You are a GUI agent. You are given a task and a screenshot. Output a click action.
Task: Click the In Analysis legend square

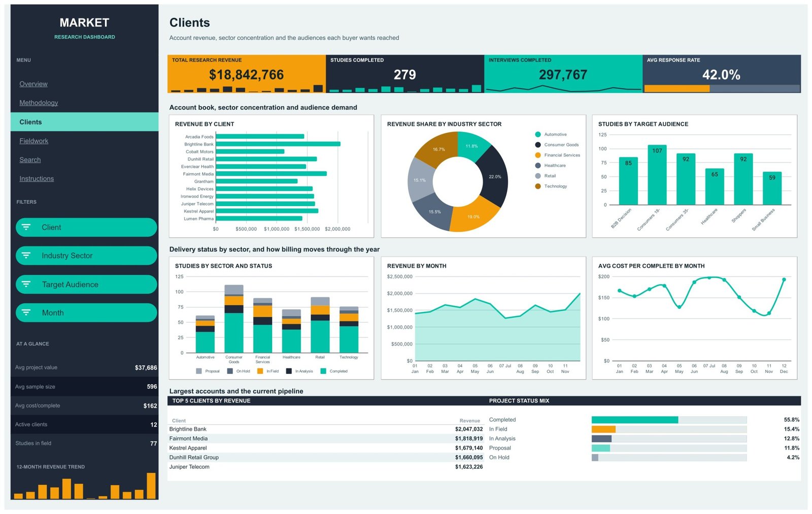(x=289, y=371)
